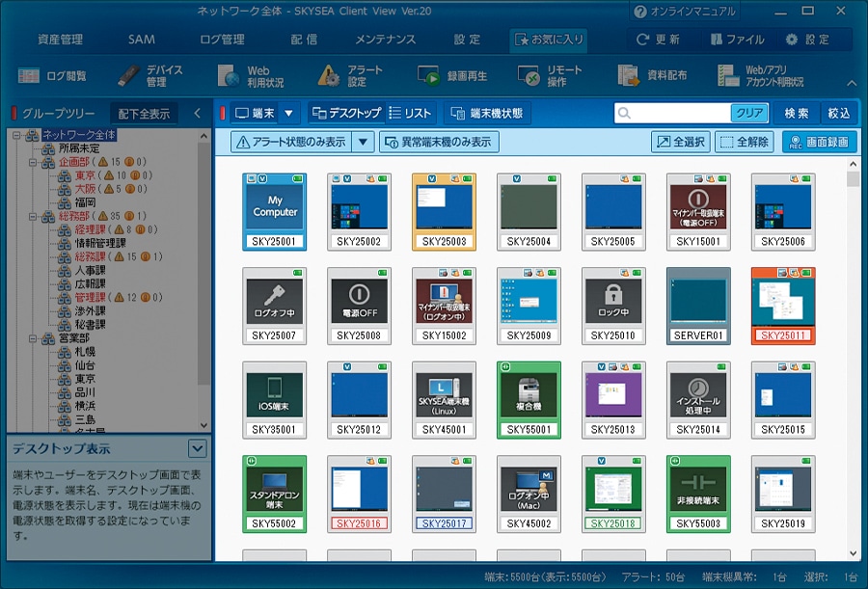Open the ログ管理 menu
This screenshot has height=589, width=868.
222,40
